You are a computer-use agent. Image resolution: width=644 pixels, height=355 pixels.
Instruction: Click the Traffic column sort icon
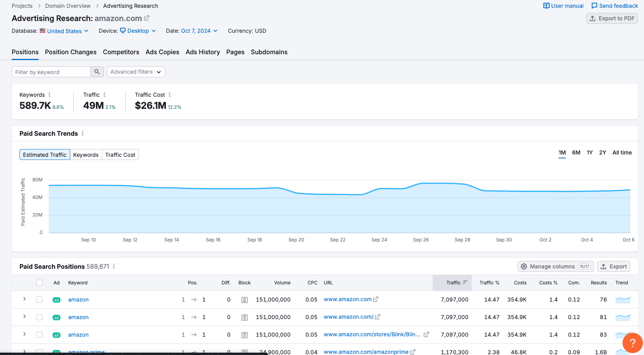click(x=465, y=282)
